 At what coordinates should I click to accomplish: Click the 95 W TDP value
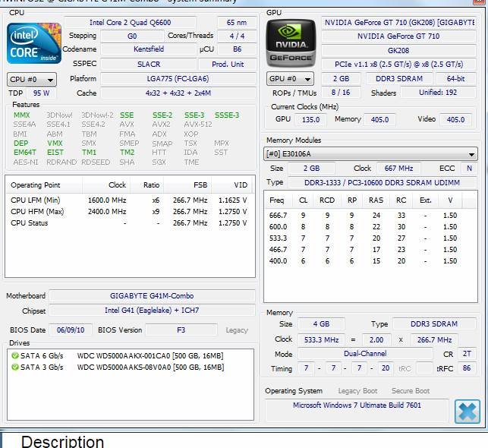(42, 93)
